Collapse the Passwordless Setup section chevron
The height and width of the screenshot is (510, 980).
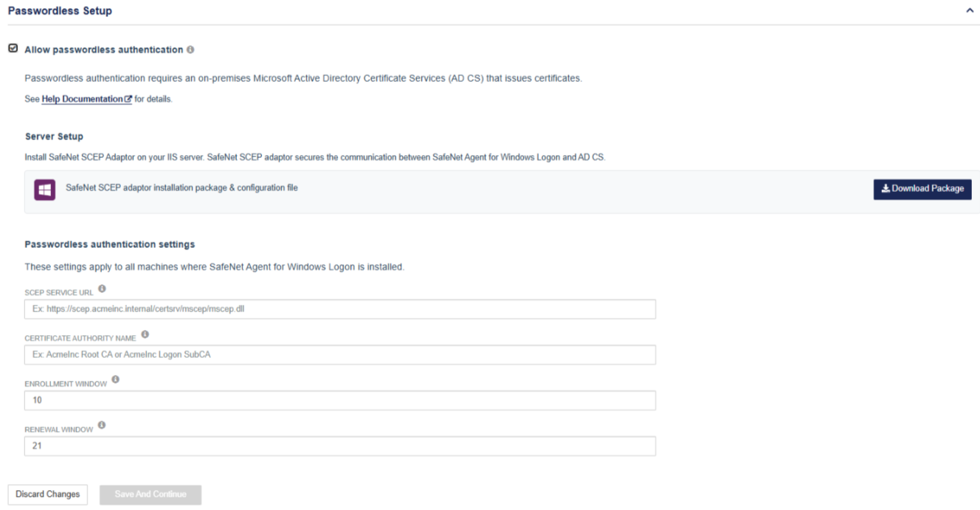[970, 12]
